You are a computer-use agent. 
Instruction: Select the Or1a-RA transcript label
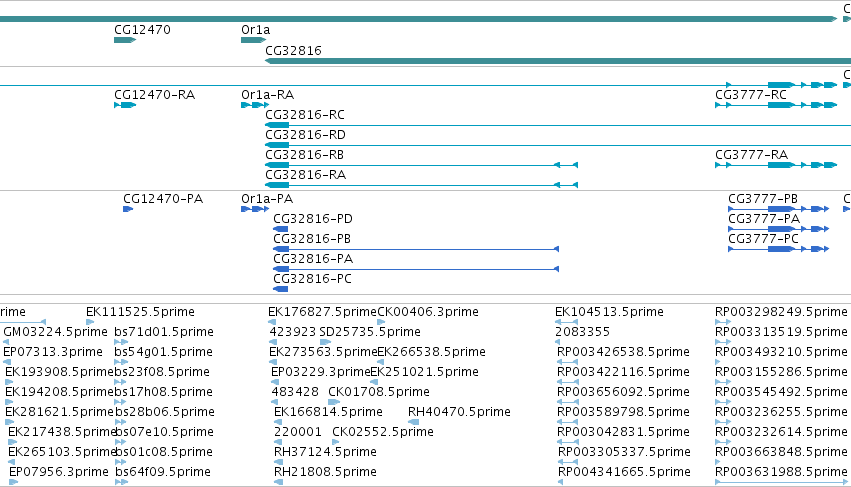pyautogui.click(x=268, y=94)
